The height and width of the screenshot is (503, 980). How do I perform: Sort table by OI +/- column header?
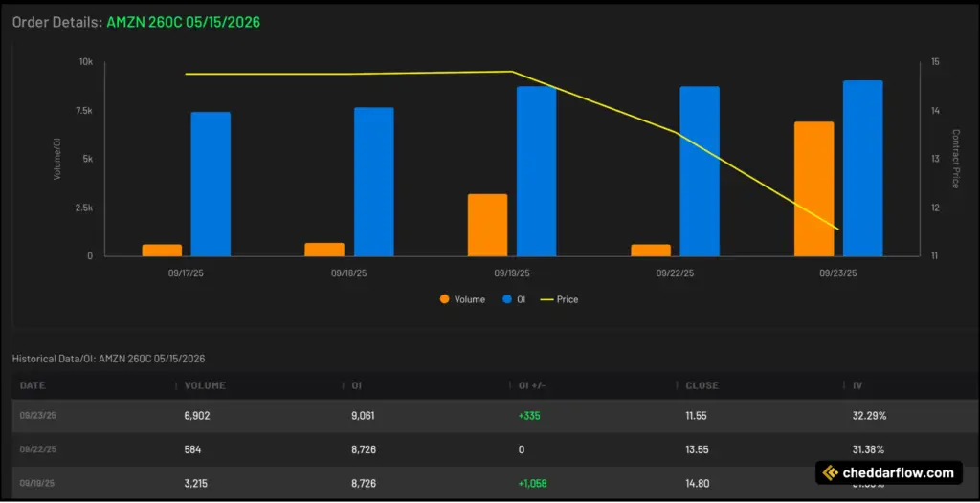click(x=532, y=385)
